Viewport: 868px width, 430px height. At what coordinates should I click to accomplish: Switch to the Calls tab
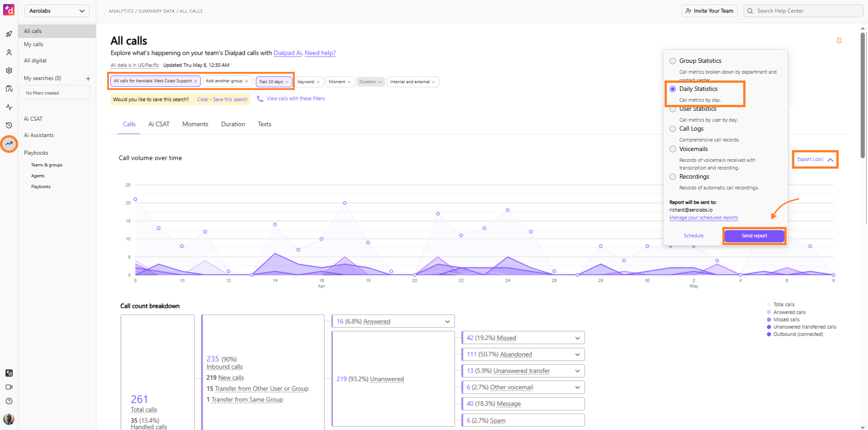coord(129,124)
